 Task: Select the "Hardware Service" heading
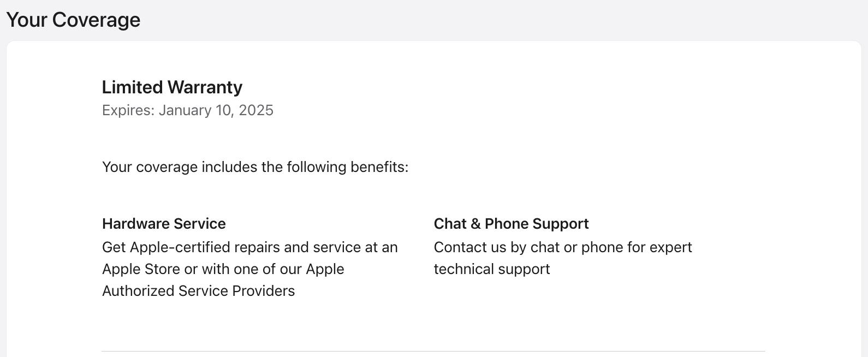pyautogui.click(x=164, y=224)
